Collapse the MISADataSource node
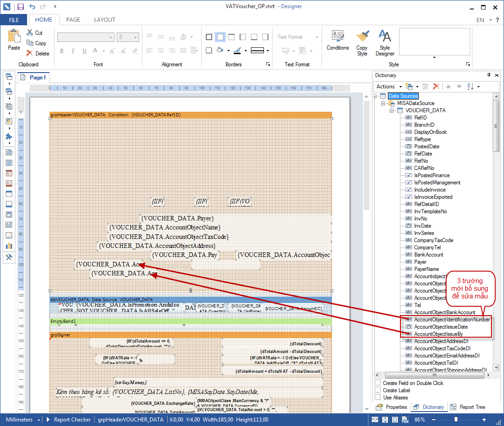Screen dimensions: 504x426 click(383, 103)
